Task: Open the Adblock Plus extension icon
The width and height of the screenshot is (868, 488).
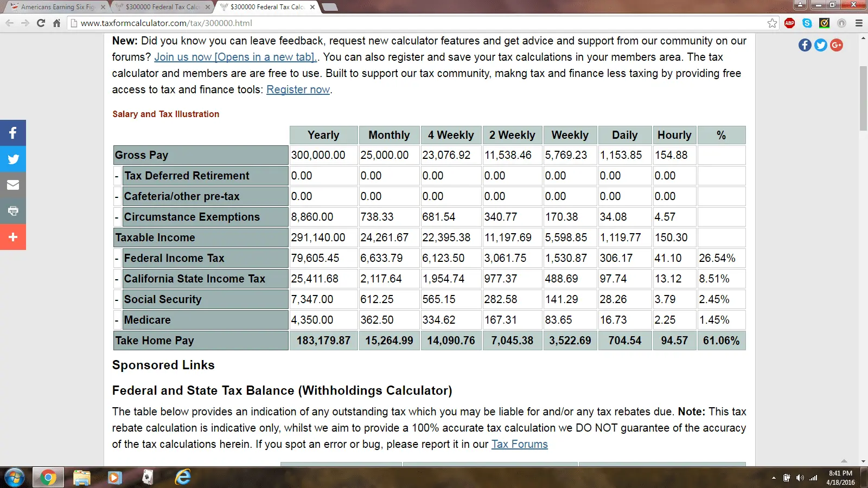Action: click(x=790, y=23)
